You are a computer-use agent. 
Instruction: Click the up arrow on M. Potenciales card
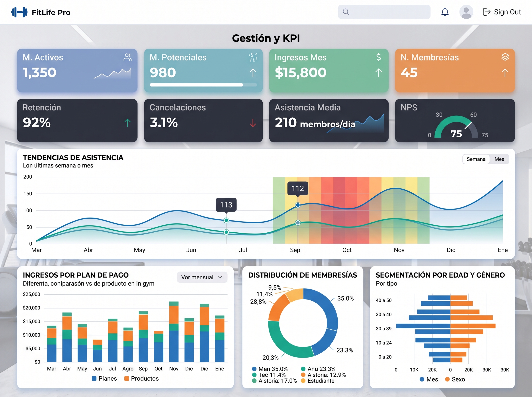253,73
